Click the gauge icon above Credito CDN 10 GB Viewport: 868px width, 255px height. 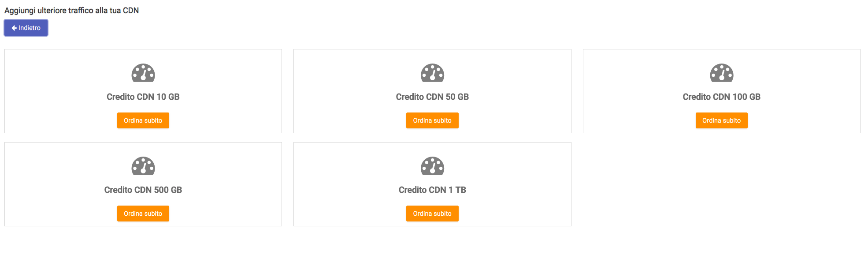(x=143, y=73)
